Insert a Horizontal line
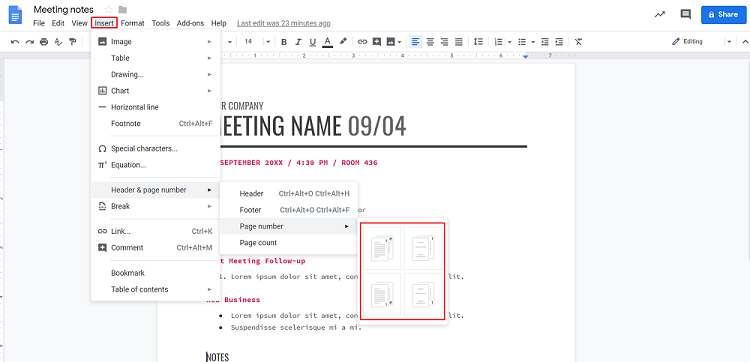The height and width of the screenshot is (362, 750). (155, 107)
